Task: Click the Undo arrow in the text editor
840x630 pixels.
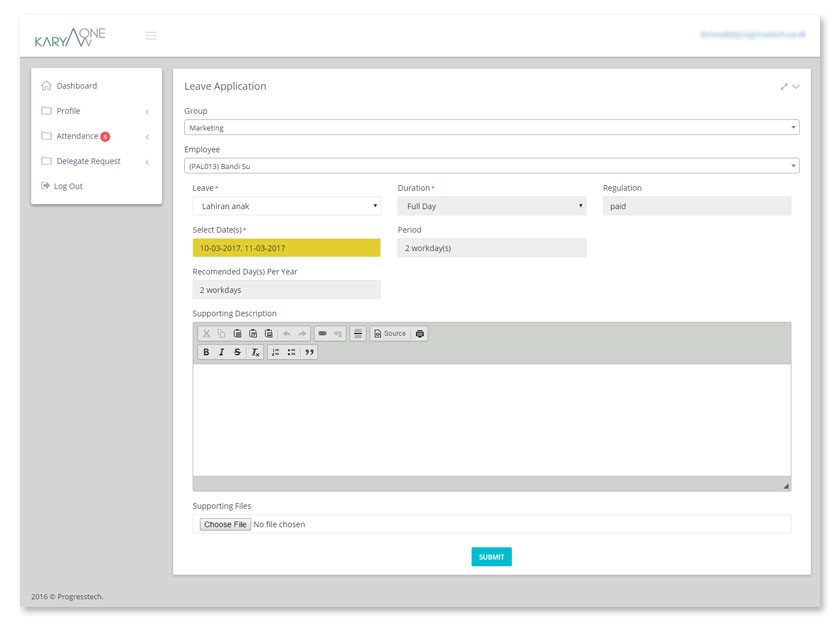Action: 286,333
